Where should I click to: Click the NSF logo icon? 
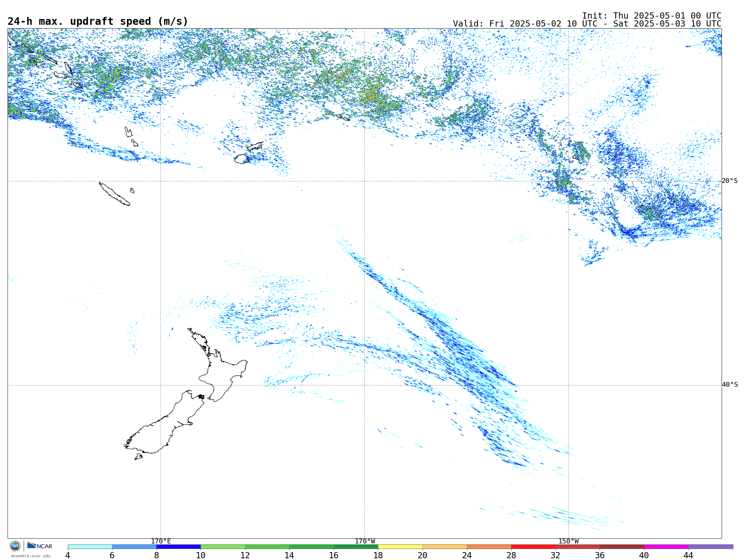point(15,546)
